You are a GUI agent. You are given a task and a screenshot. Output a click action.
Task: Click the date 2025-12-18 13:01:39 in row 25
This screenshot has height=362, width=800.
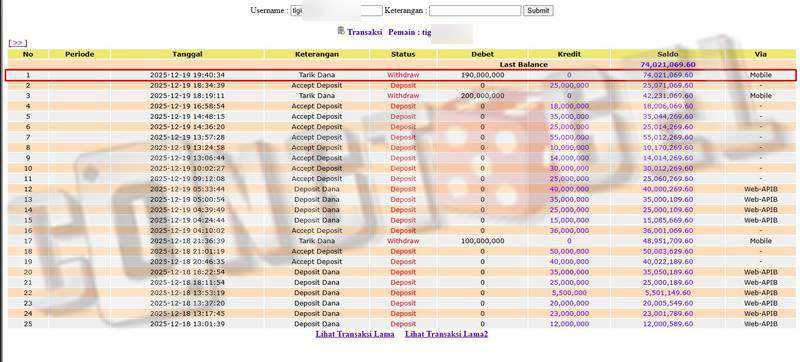(187, 324)
